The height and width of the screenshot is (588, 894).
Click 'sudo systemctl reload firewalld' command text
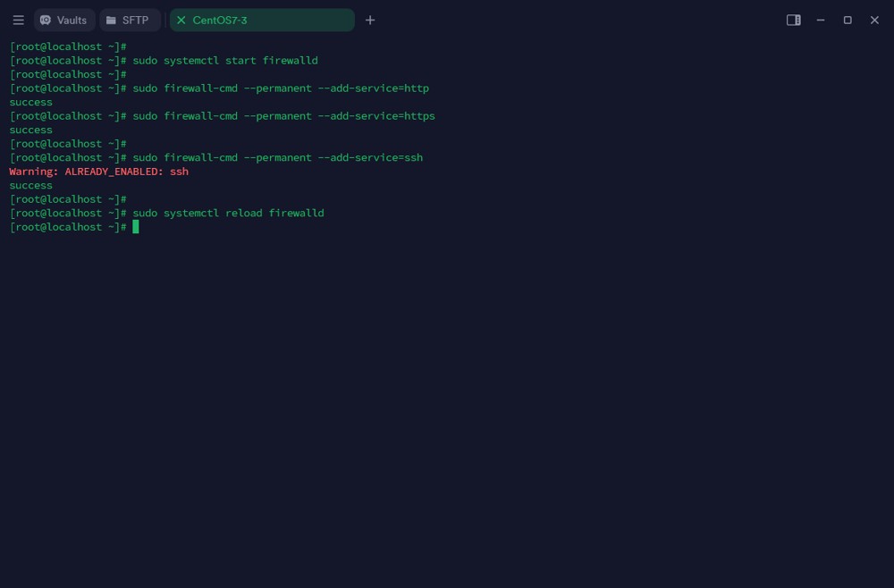pos(228,213)
